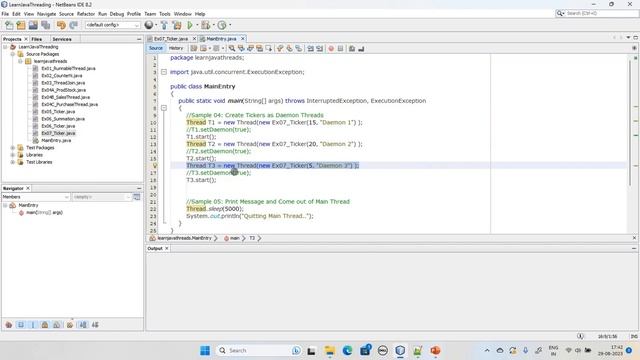Click the Shift Line Left icon
Image resolution: width=640 pixels, height=360 pixels.
(x=311, y=49)
